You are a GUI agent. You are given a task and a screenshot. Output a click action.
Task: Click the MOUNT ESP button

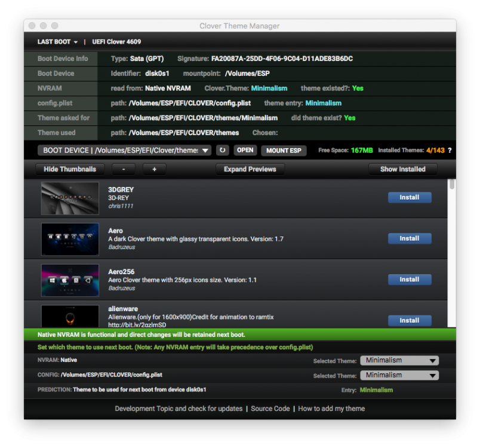click(284, 151)
